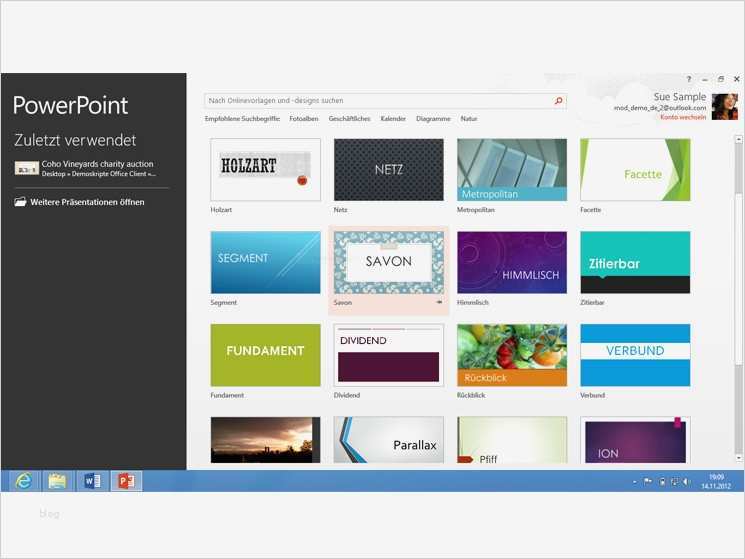Click Sue Sample's profile picture
The image size is (745, 559).
click(725, 106)
